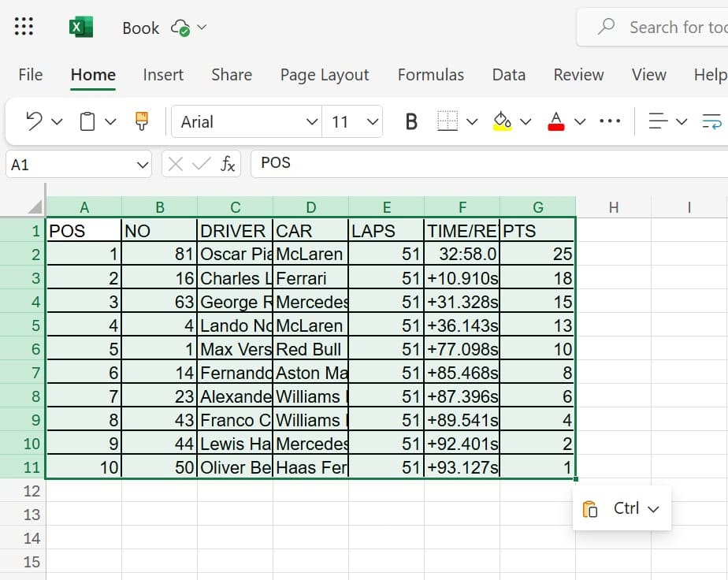The width and height of the screenshot is (728, 580).
Task: Open the File menu
Action: point(30,75)
